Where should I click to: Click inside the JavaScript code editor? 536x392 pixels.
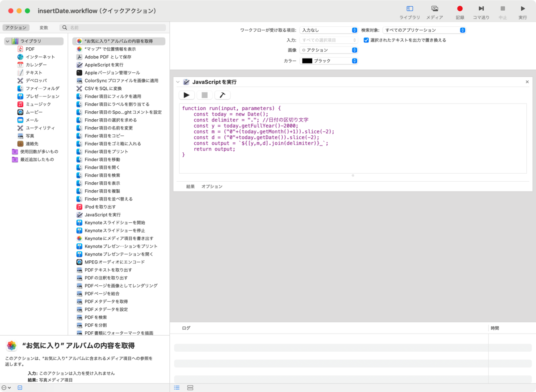353,138
